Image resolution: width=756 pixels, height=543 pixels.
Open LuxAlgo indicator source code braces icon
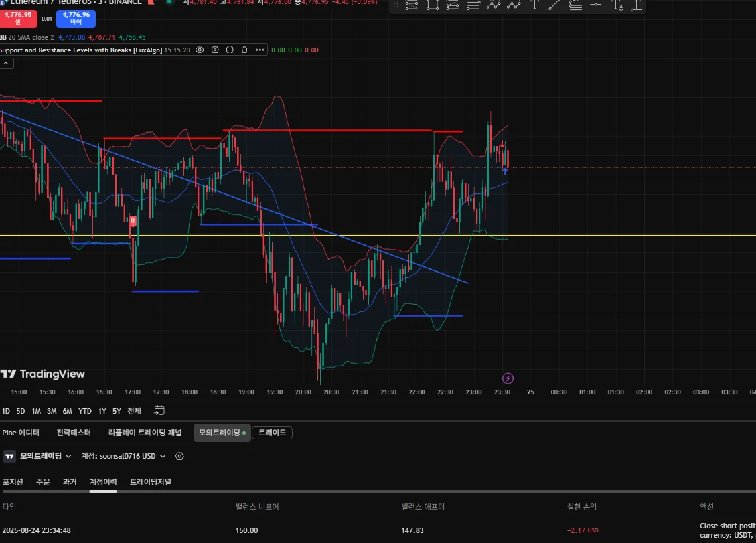click(x=230, y=50)
